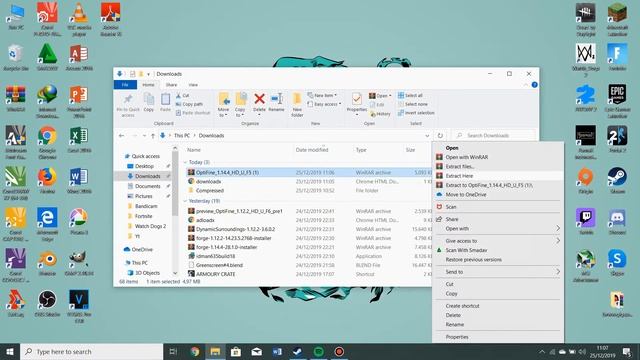Open the File tab
Image resolution: width=640 pixels, height=360 pixels.
tap(125, 85)
